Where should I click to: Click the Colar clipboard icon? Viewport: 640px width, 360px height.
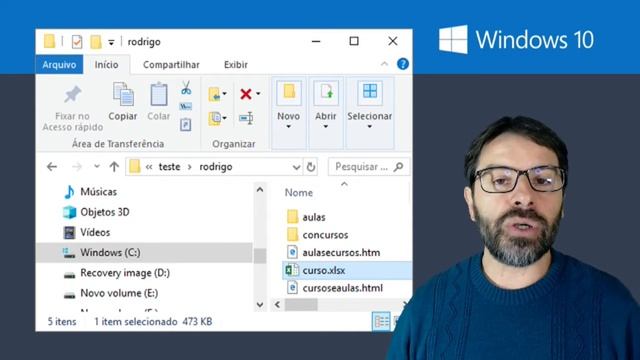[159, 94]
